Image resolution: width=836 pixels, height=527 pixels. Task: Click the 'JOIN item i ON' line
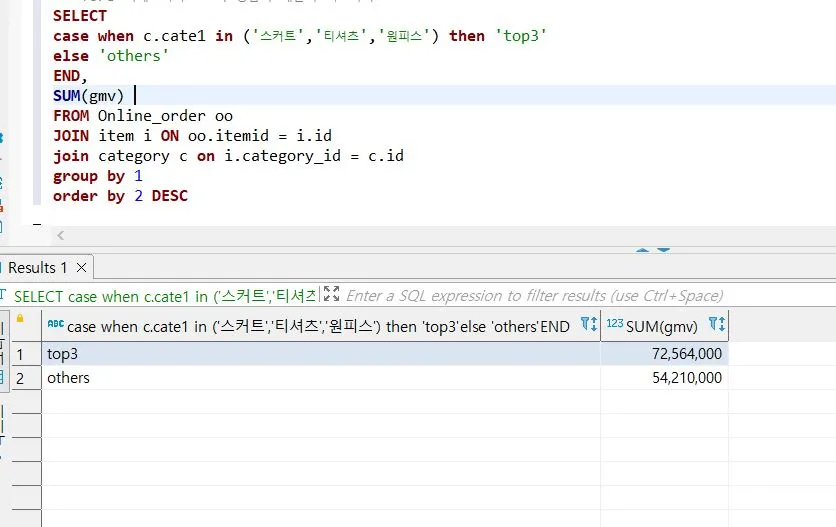(192, 135)
